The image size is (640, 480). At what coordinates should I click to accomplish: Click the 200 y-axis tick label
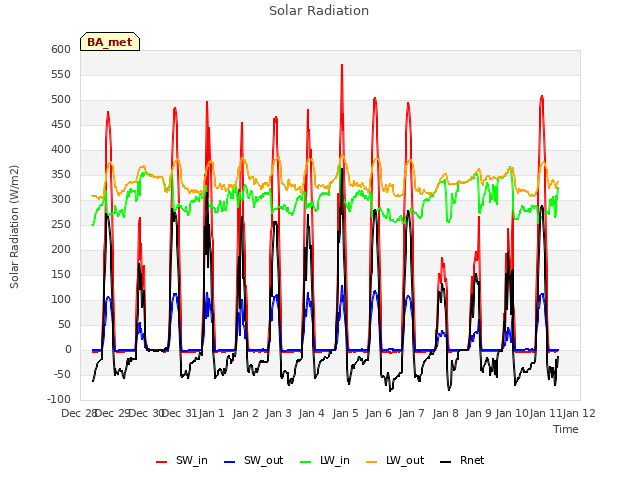61,249
